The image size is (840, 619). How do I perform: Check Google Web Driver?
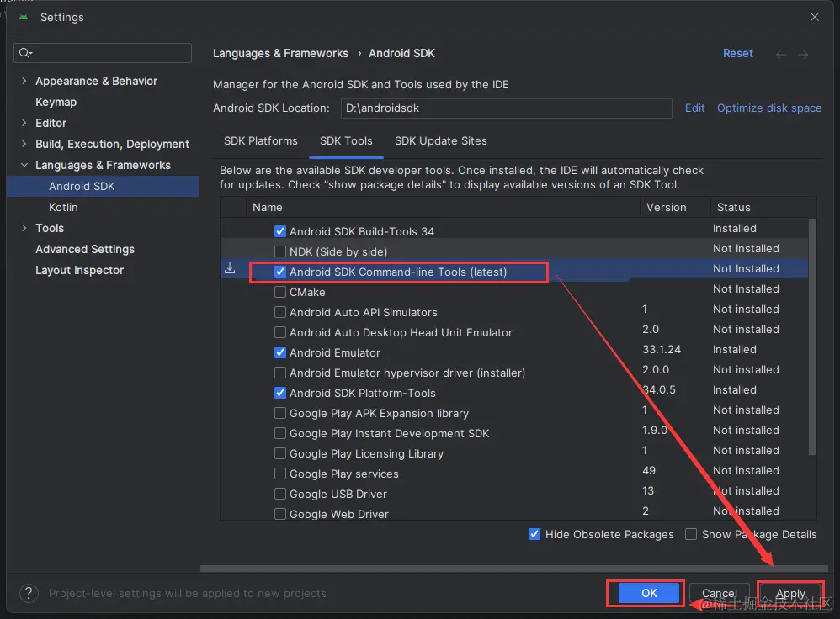click(x=279, y=514)
